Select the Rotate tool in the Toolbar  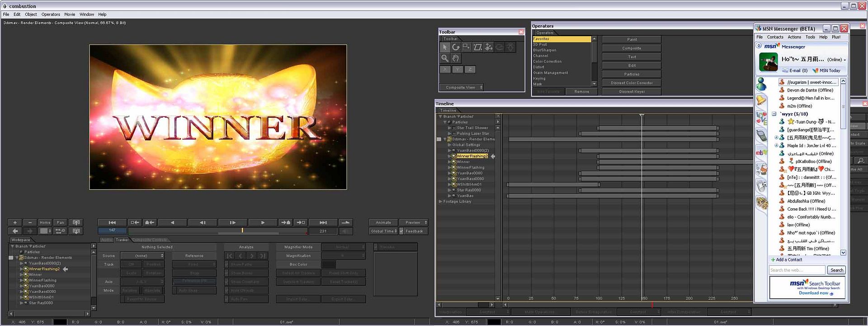456,48
